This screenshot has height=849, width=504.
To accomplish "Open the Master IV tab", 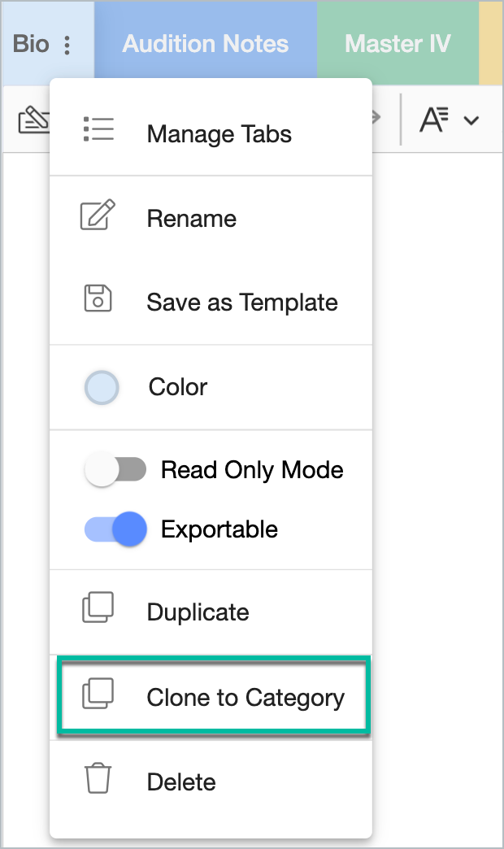I will (398, 43).
